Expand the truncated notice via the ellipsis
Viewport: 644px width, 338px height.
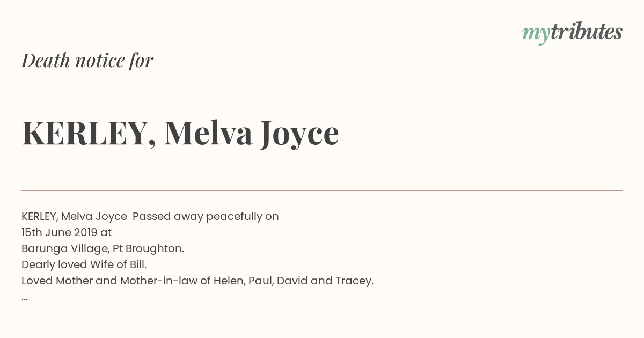coord(25,298)
